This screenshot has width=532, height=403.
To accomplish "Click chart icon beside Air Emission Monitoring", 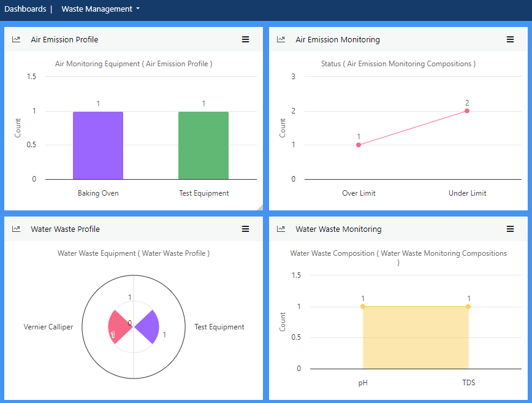I will (281, 39).
